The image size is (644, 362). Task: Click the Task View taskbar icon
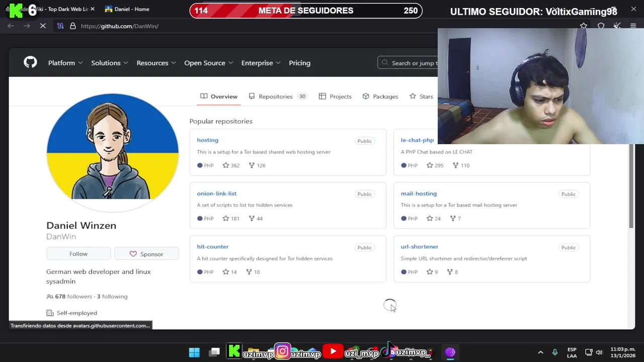pos(214,352)
